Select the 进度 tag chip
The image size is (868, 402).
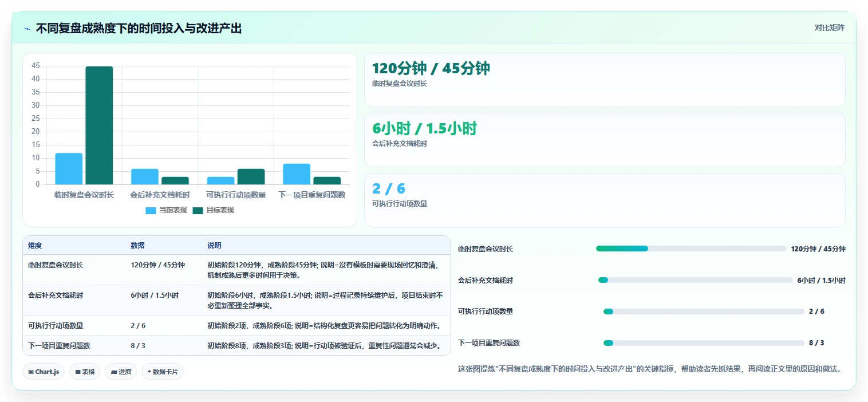pyautogui.click(x=121, y=372)
